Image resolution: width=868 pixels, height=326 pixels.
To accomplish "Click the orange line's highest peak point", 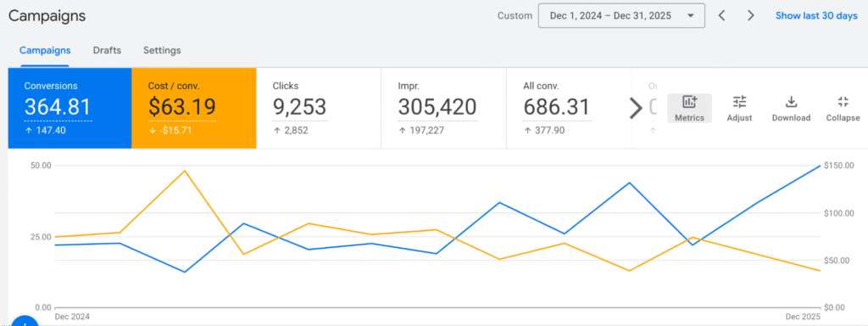I will pos(185,171).
